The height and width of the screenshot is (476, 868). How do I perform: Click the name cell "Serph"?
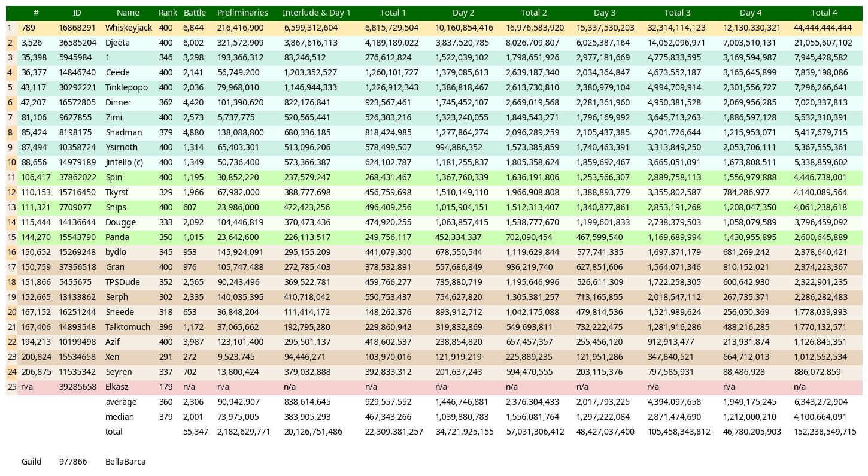pos(117,297)
